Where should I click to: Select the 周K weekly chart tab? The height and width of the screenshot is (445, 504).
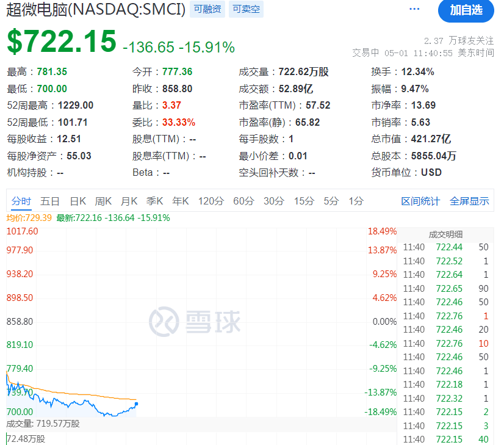click(106, 200)
